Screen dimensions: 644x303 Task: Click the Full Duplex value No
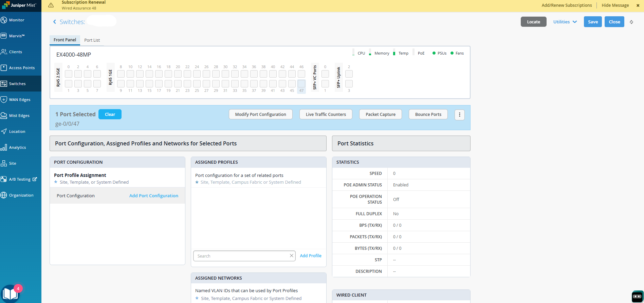396,214
